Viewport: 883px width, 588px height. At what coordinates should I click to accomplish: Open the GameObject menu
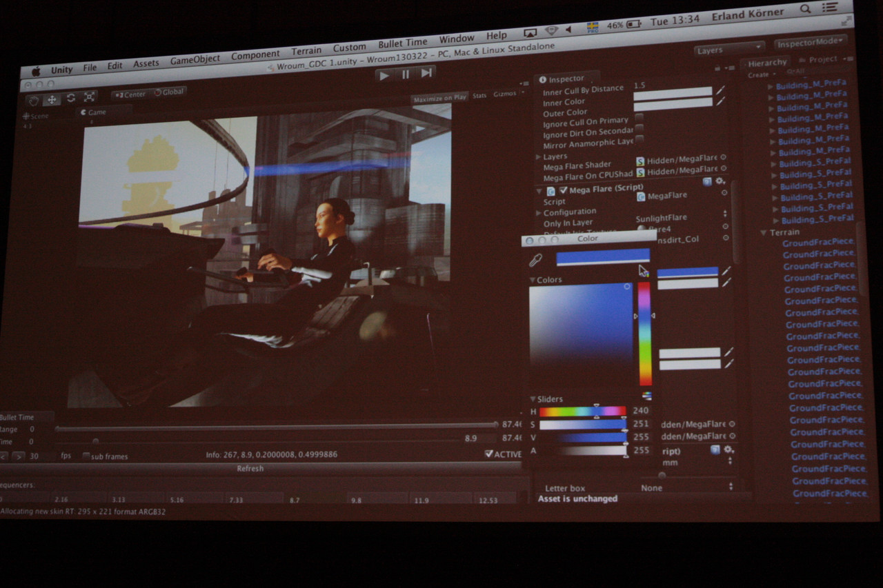tap(195, 60)
